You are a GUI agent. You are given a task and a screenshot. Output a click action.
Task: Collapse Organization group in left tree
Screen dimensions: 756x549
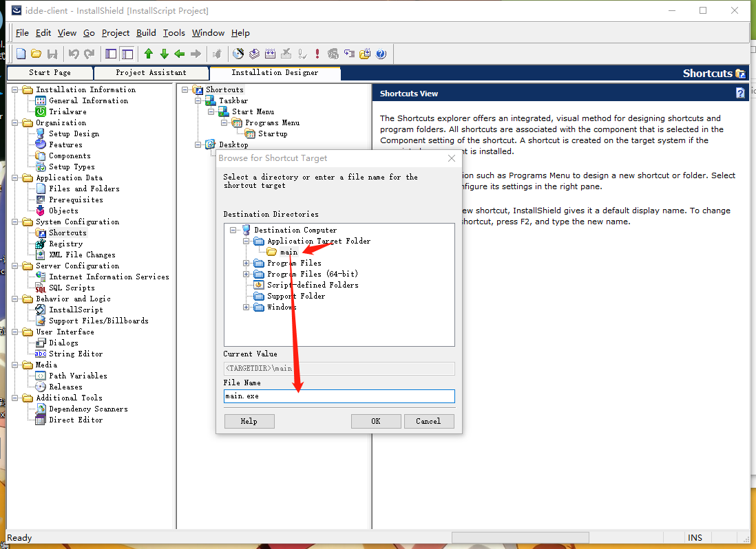(x=15, y=122)
